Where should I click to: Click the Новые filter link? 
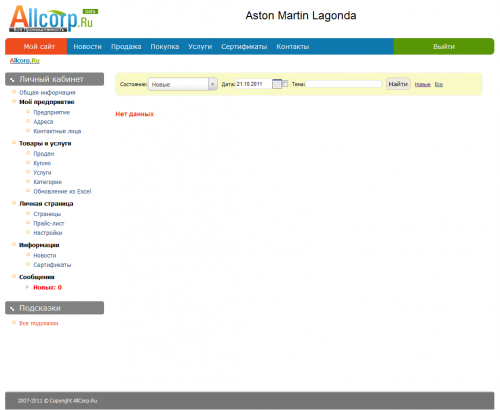(423, 85)
